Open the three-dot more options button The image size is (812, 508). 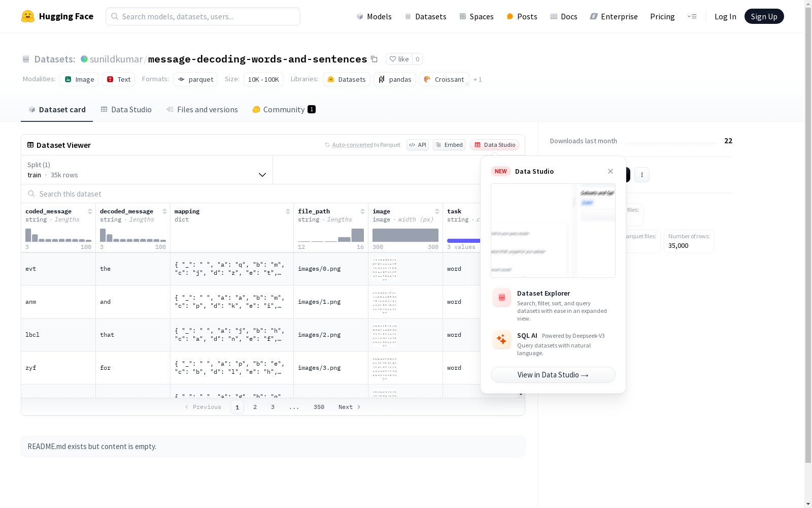[x=642, y=175]
